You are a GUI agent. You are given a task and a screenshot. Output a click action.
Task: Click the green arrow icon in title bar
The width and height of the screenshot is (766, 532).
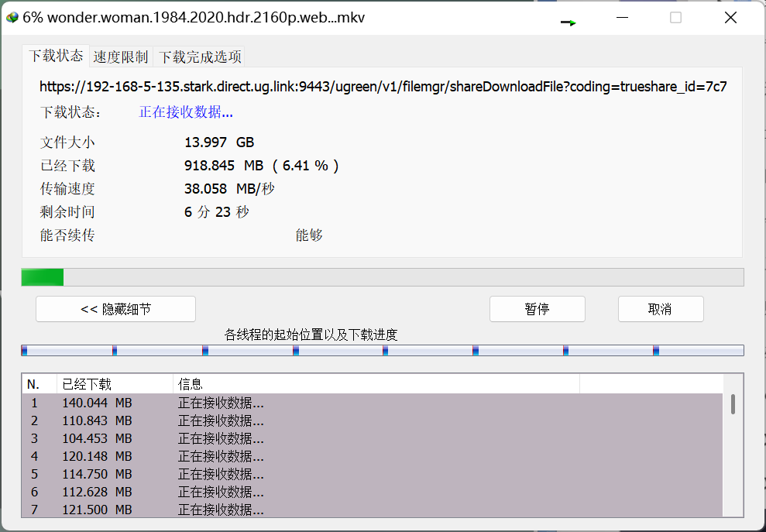tap(568, 22)
